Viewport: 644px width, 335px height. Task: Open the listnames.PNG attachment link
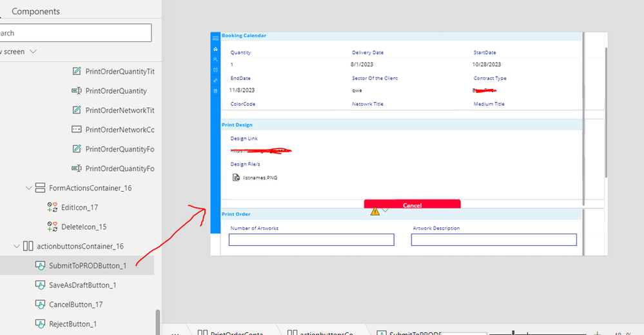260,178
